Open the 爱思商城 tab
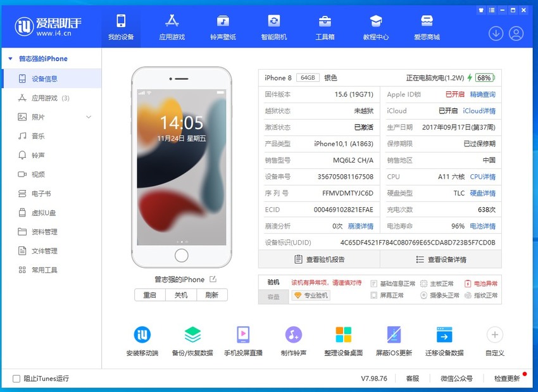 click(x=427, y=27)
